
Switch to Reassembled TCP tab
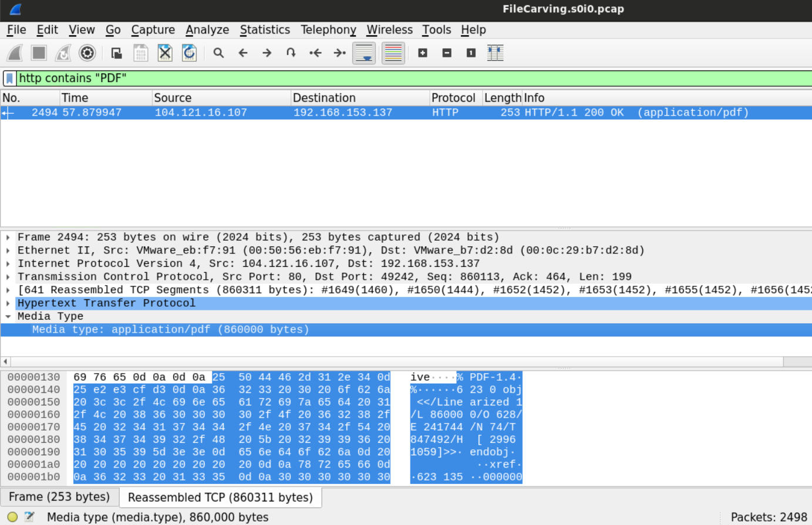coord(220,497)
